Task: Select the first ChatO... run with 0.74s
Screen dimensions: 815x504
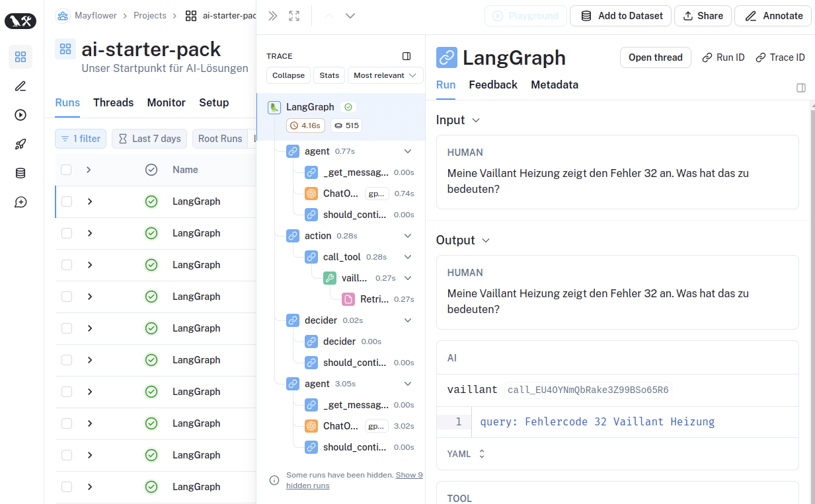Action: tap(360, 194)
